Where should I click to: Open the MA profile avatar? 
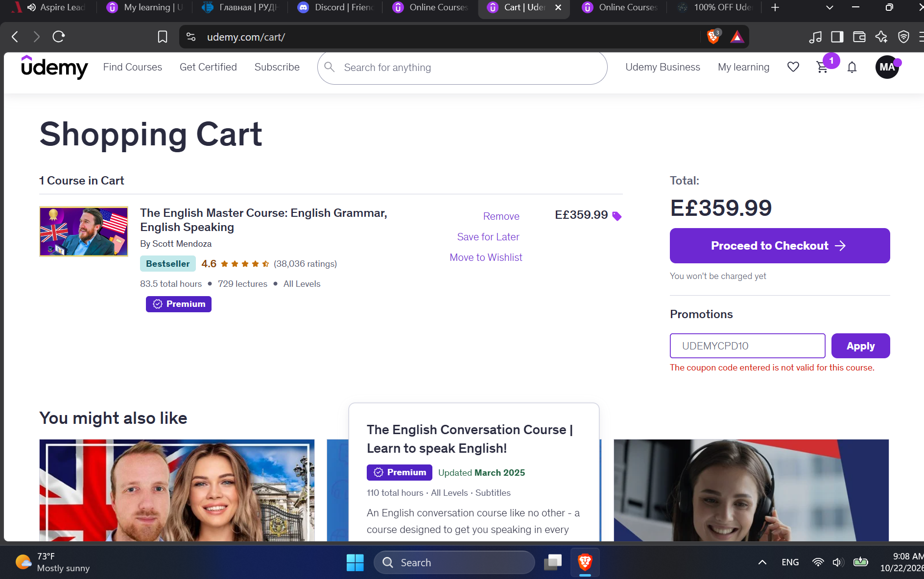click(x=887, y=67)
